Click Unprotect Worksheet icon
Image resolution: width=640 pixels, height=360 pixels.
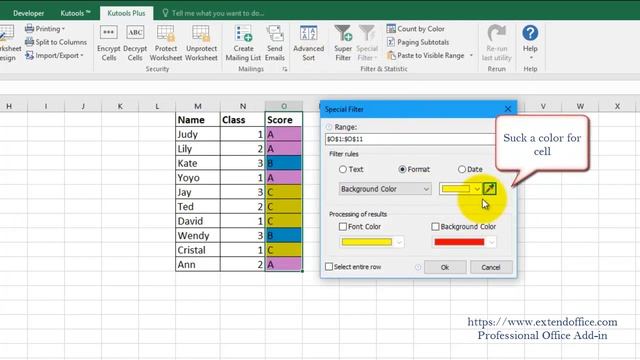point(201,33)
